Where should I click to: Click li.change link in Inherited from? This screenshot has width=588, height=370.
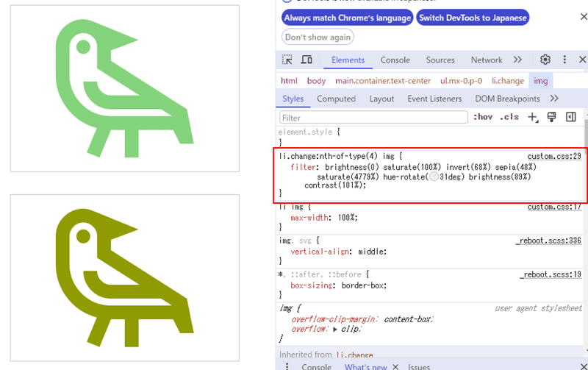pos(354,355)
